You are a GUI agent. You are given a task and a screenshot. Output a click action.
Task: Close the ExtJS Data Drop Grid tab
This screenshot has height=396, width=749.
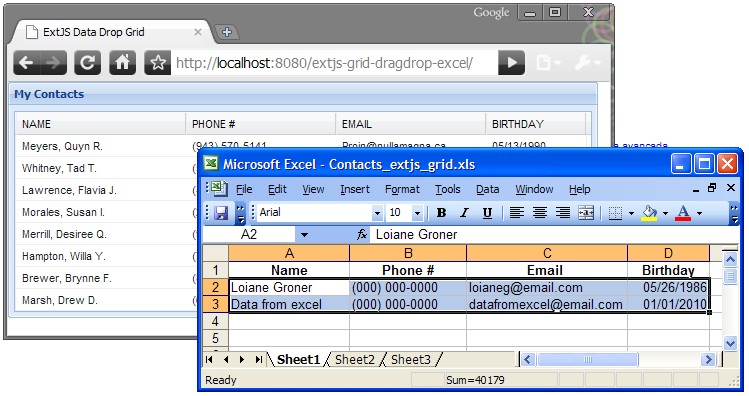coord(198,32)
